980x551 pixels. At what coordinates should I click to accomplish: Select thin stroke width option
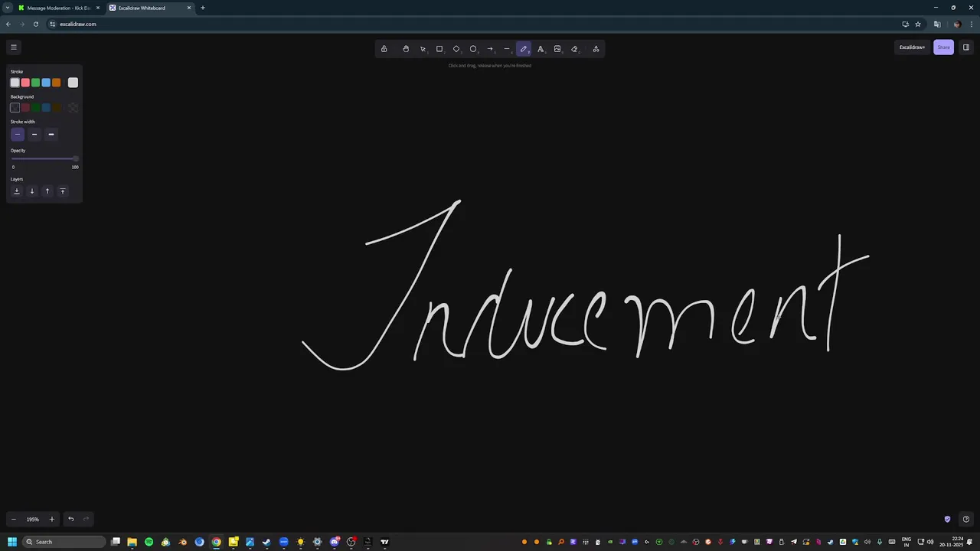tap(18, 135)
